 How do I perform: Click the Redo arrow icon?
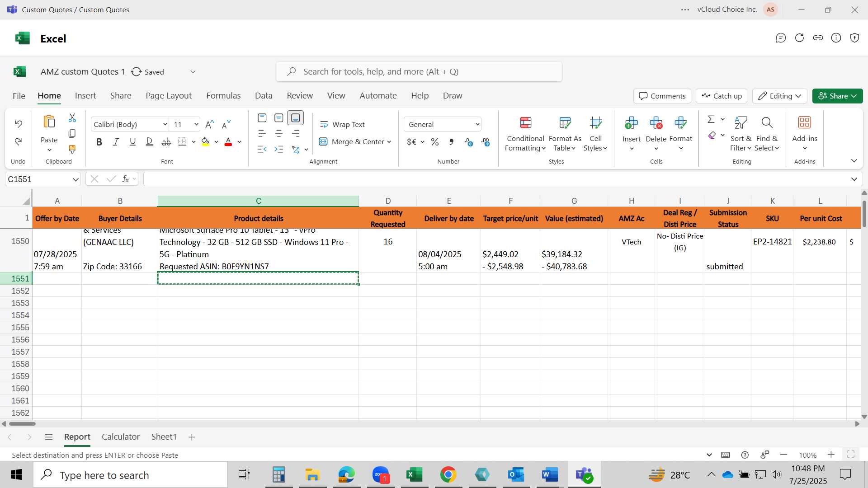[x=19, y=141]
